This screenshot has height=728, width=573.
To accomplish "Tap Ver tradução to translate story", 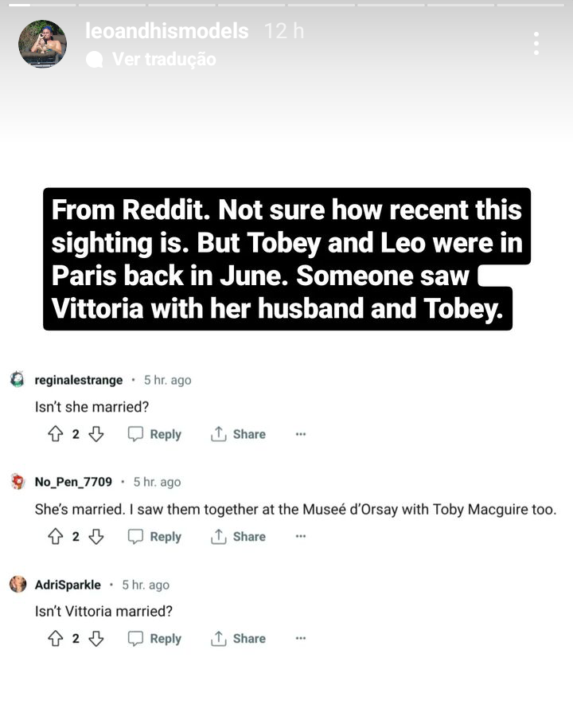I will (163, 59).
